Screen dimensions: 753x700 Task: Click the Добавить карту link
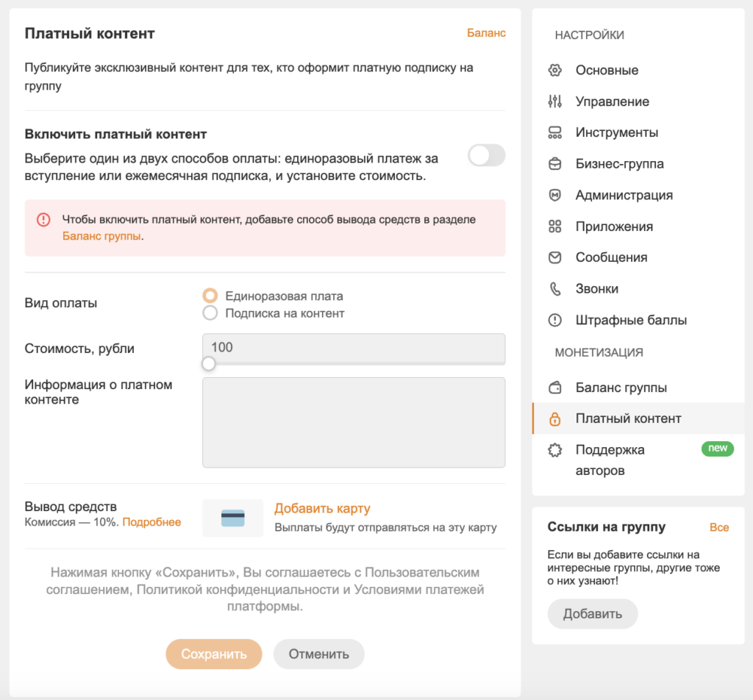pyautogui.click(x=322, y=509)
